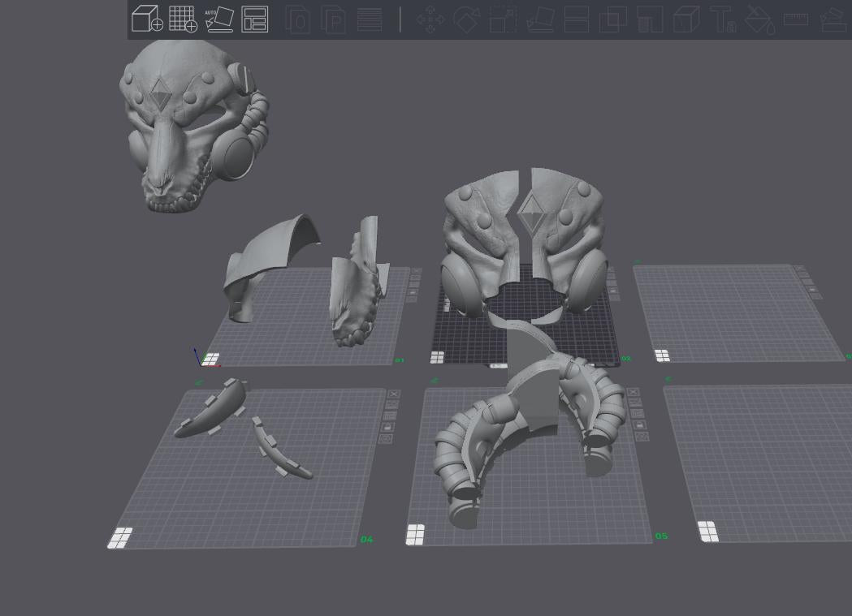Open the Text shape tool
Screen dimensions: 852x616
[722, 19]
